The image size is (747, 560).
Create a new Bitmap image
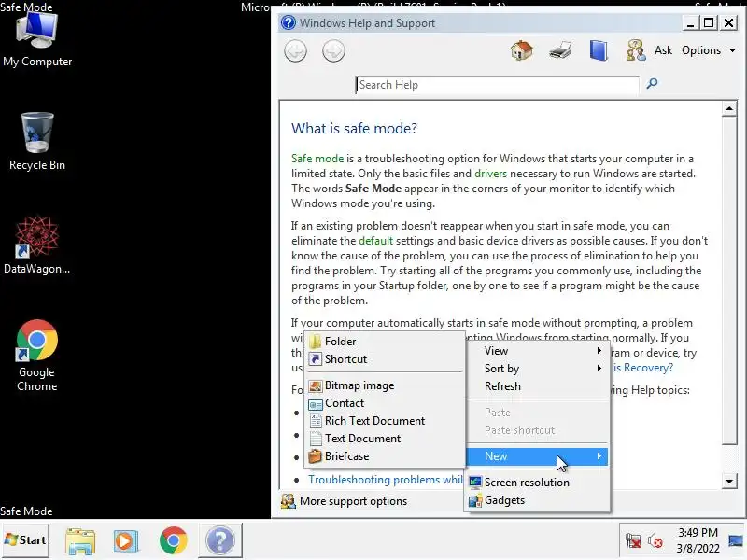(x=385, y=385)
